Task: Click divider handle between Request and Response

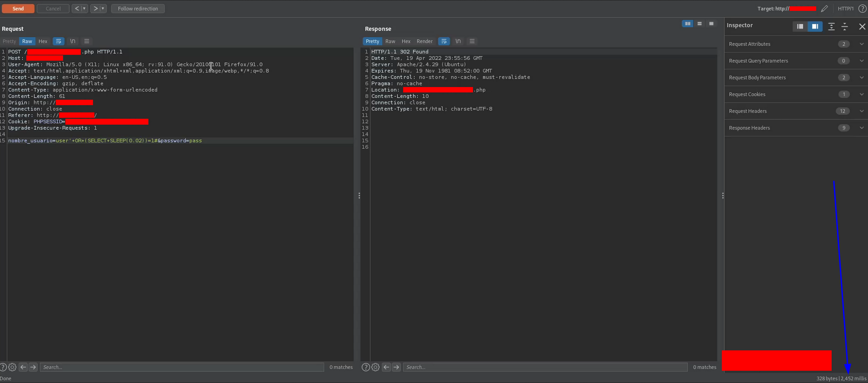Action: pyautogui.click(x=359, y=196)
